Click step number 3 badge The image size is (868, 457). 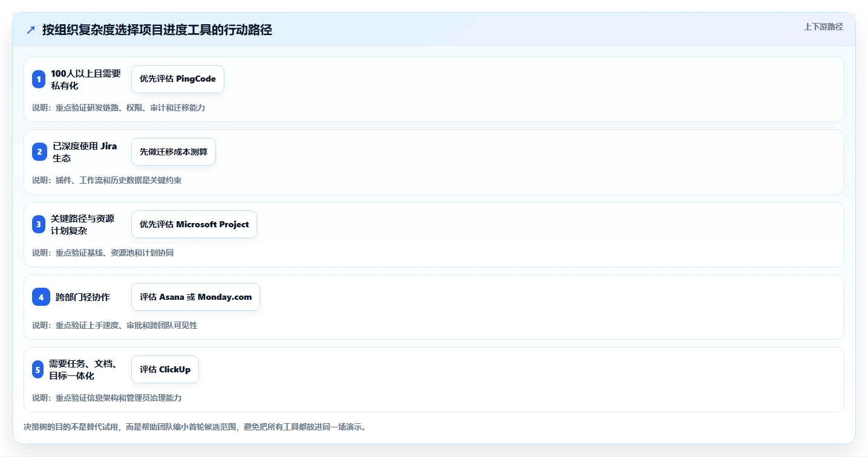(x=39, y=224)
